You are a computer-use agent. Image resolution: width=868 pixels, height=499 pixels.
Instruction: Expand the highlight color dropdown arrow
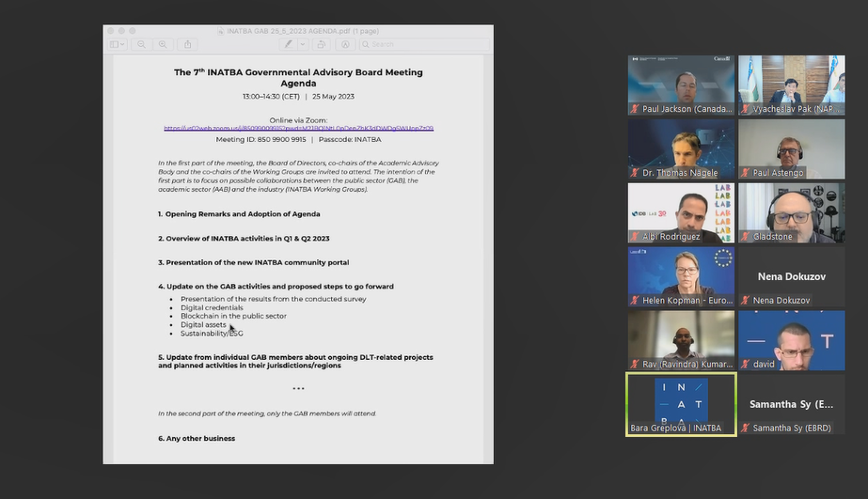coord(303,44)
